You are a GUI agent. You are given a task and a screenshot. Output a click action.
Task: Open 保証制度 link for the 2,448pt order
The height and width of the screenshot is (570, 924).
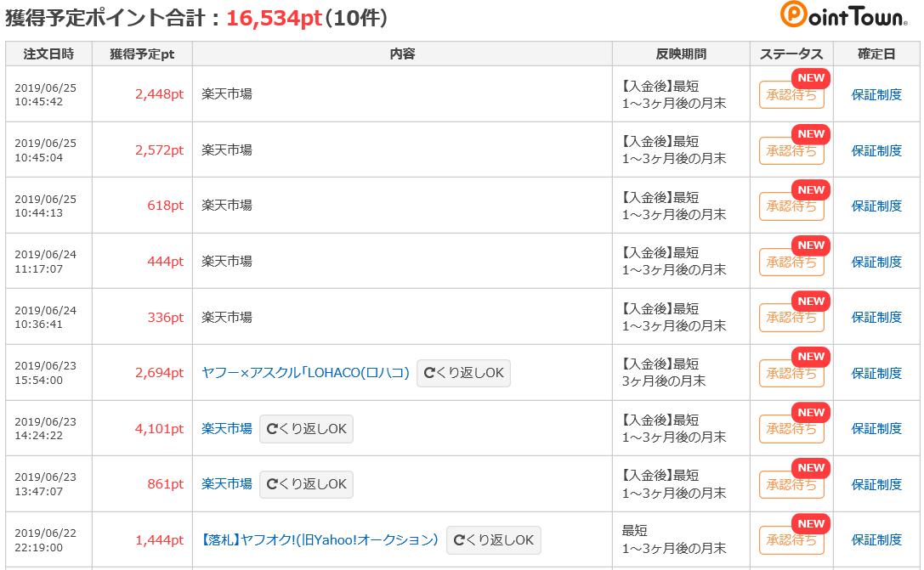(x=877, y=95)
